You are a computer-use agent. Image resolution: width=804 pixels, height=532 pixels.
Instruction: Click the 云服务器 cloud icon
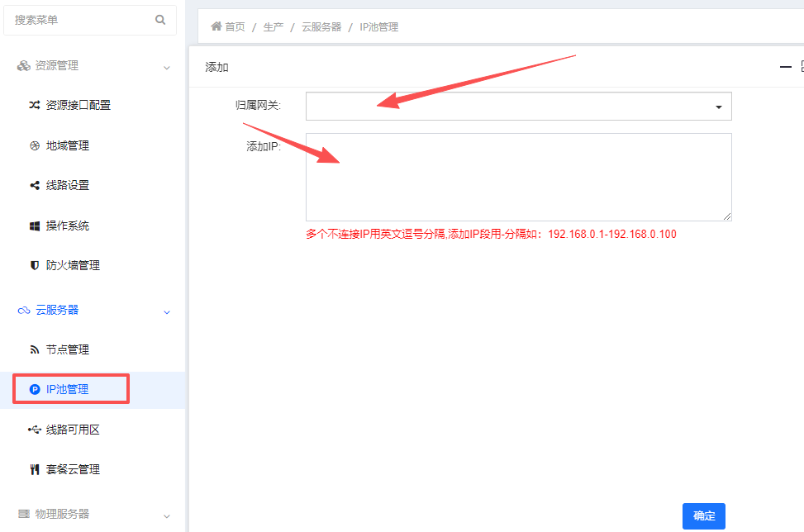point(22,310)
